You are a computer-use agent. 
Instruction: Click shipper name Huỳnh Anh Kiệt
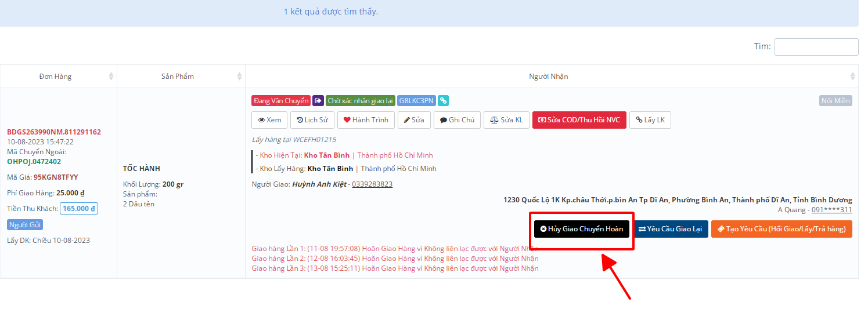click(x=319, y=184)
